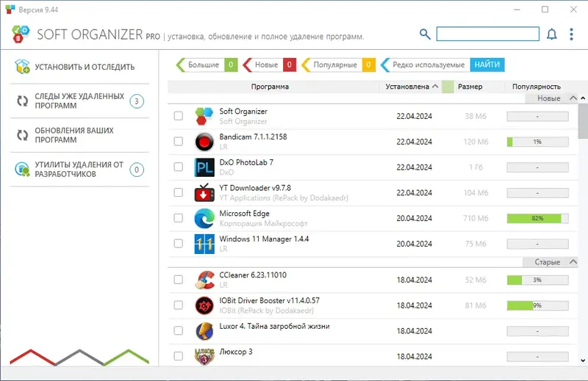Click CCleaner 3% popularity bar
Viewport: 588px width, 381px height.
coord(537,280)
